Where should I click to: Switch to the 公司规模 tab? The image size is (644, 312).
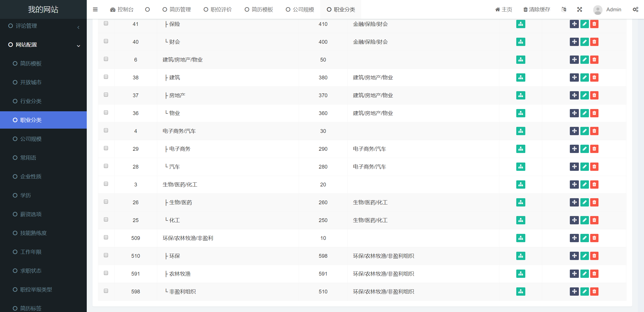(300, 10)
